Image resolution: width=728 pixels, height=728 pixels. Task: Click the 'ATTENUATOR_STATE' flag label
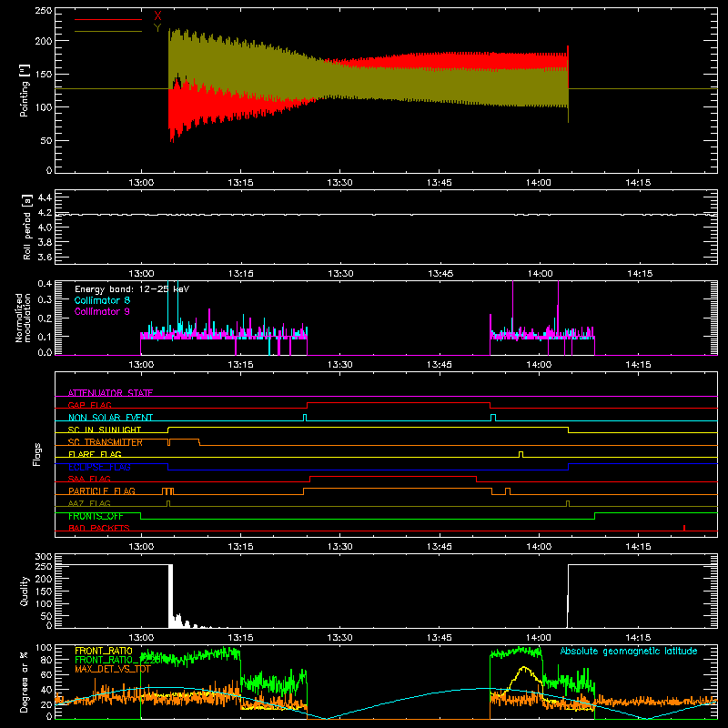tap(110, 393)
